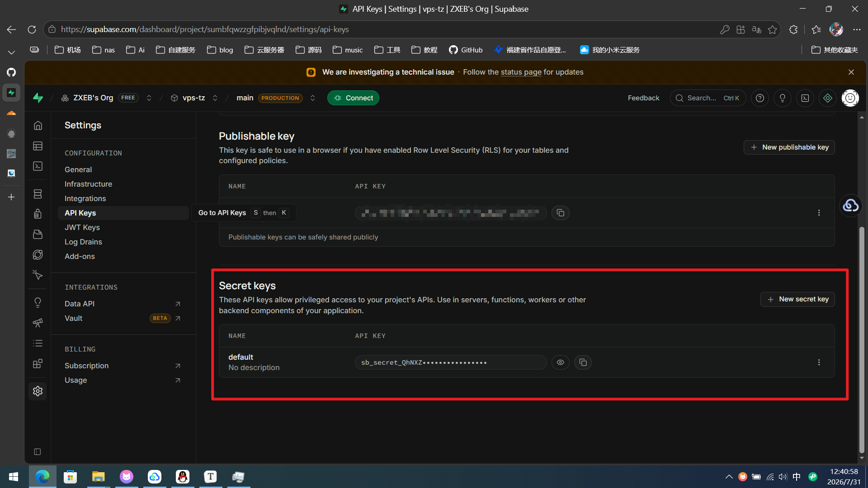Image resolution: width=868 pixels, height=488 pixels.
Task: Open the 'music' bookmarks folder
Action: click(348, 50)
